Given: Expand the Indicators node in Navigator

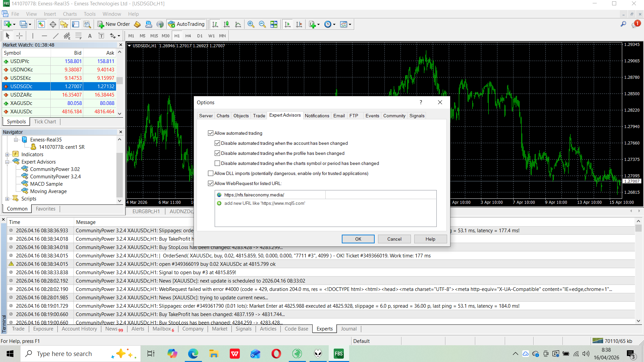Looking at the screenshot, I should [x=7, y=155].
